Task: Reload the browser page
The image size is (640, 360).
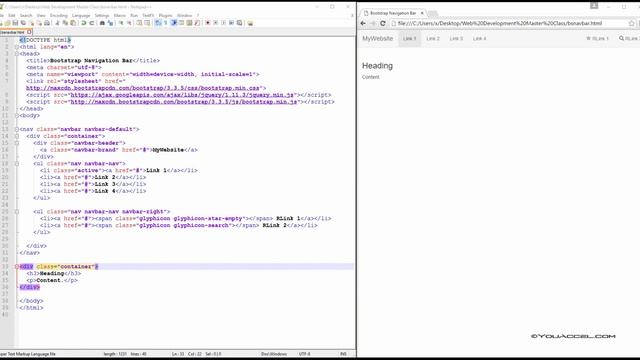Action: [x=383, y=23]
